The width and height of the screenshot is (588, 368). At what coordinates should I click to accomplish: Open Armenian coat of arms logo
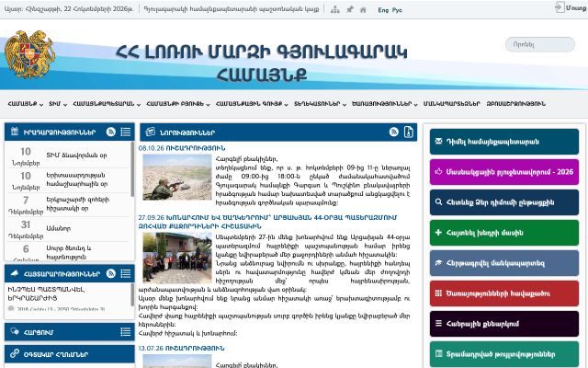click(x=29, y=54)
